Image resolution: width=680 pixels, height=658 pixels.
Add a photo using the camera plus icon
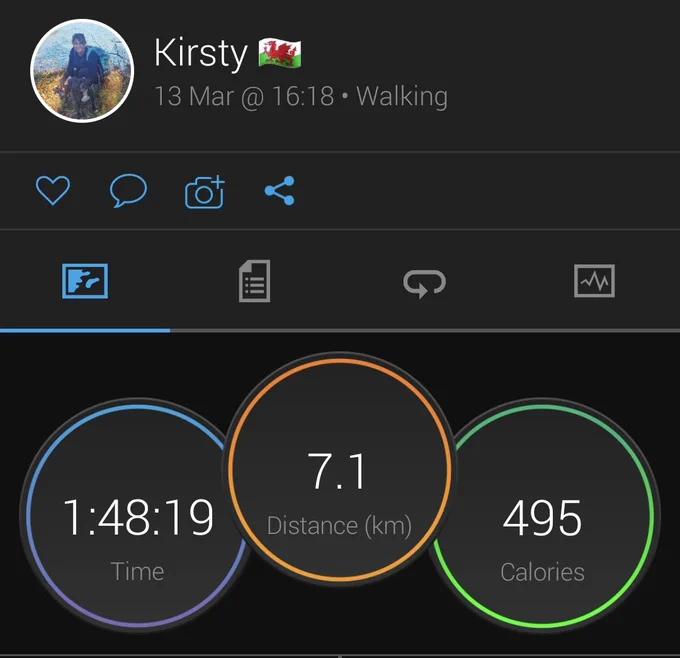pyautogui.click(x=205, y=191)
